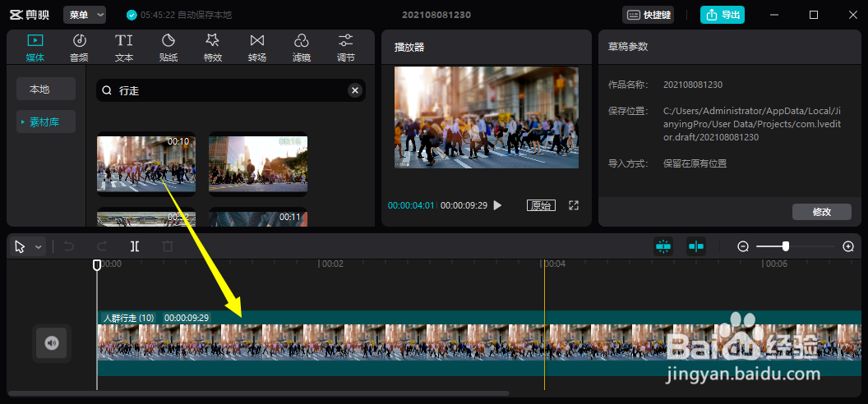Mute the track with the speaker icon
868x404 pixels.
pos(52,343)
